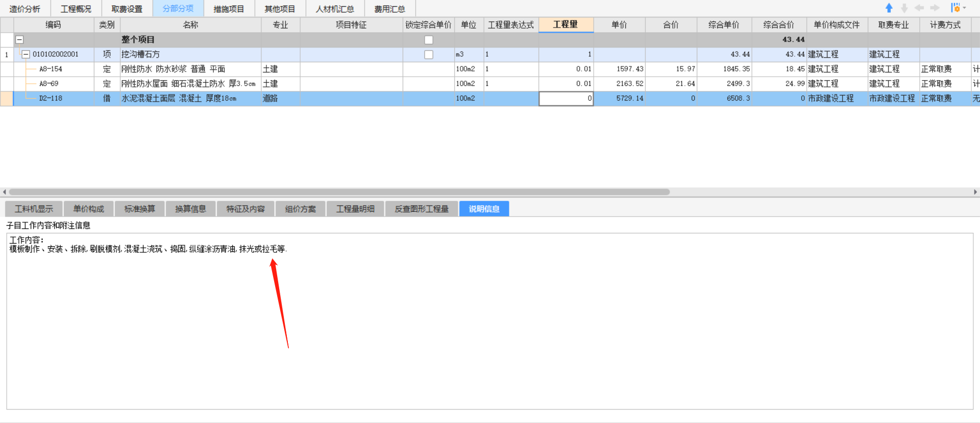Click the 项目特征 column header
The image size is (980, 423).
[x=351, y=25]
